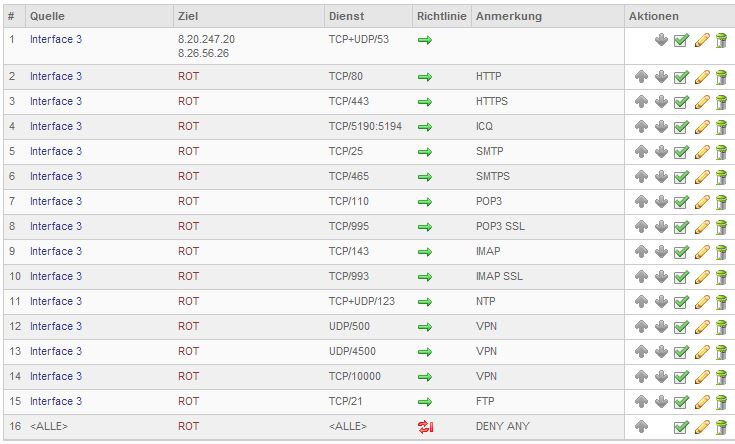
Task: Move the HTTPS rule down
Action: 661,102
